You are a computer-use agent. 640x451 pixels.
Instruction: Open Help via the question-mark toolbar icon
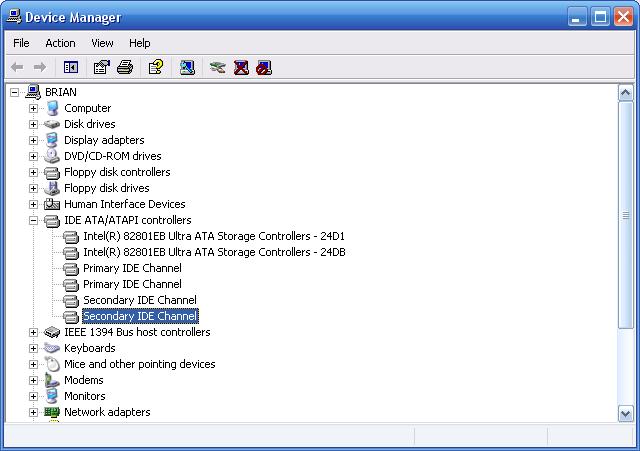(x=156, y=67)
